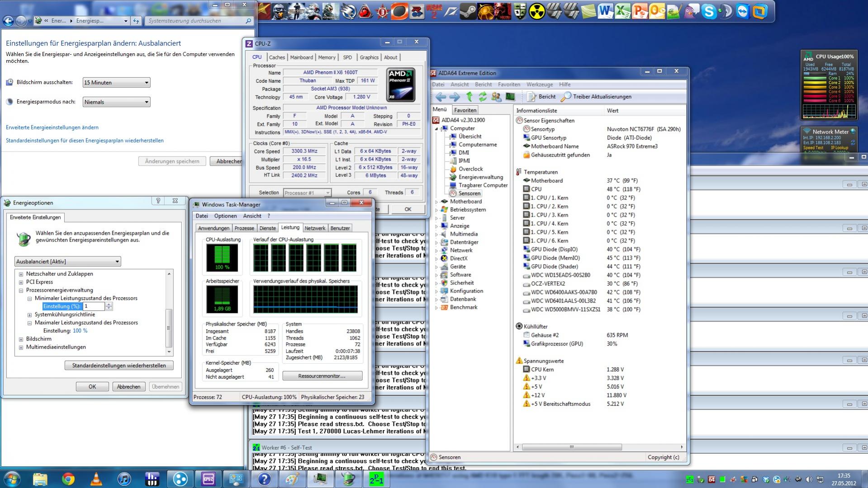Viewport: 868px width, 488px height.
Task: Launch Steam from the top dock
Action: 468,12
